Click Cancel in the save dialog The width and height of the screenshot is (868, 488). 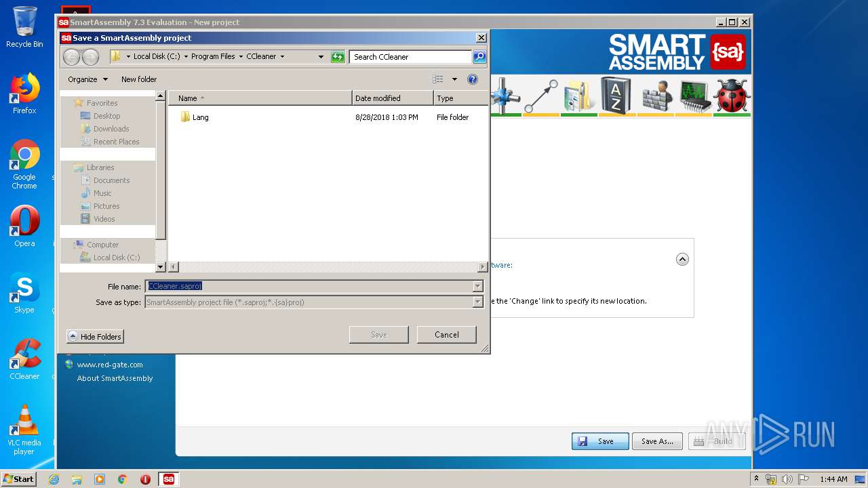(x=447, y=335)
